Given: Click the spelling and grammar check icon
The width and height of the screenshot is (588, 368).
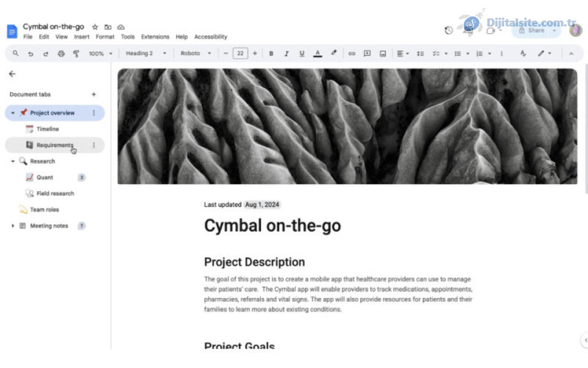Looking at the screenshot, I should pyautogui.click(x=523, y=53).
